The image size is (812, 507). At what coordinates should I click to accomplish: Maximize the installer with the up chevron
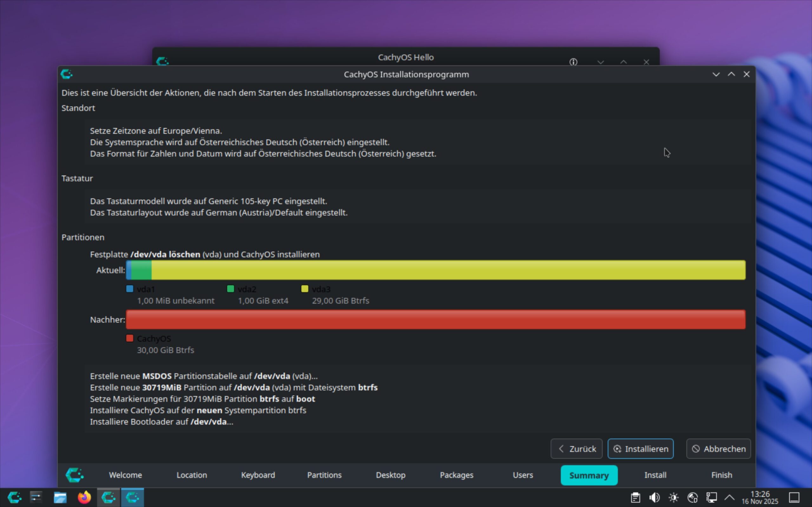click(x=731, y=74)
